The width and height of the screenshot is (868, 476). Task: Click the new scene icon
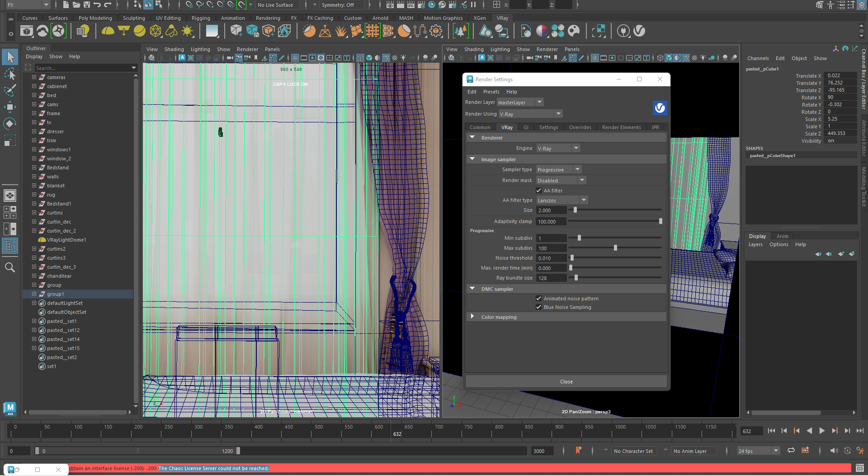click(x=66, y=5)
